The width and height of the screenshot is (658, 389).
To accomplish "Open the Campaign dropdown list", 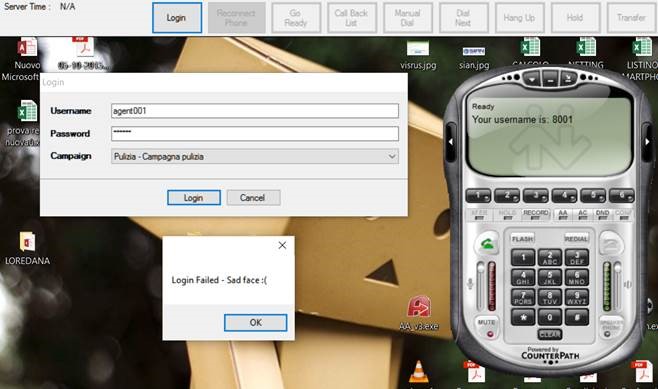I will (255, 157).
